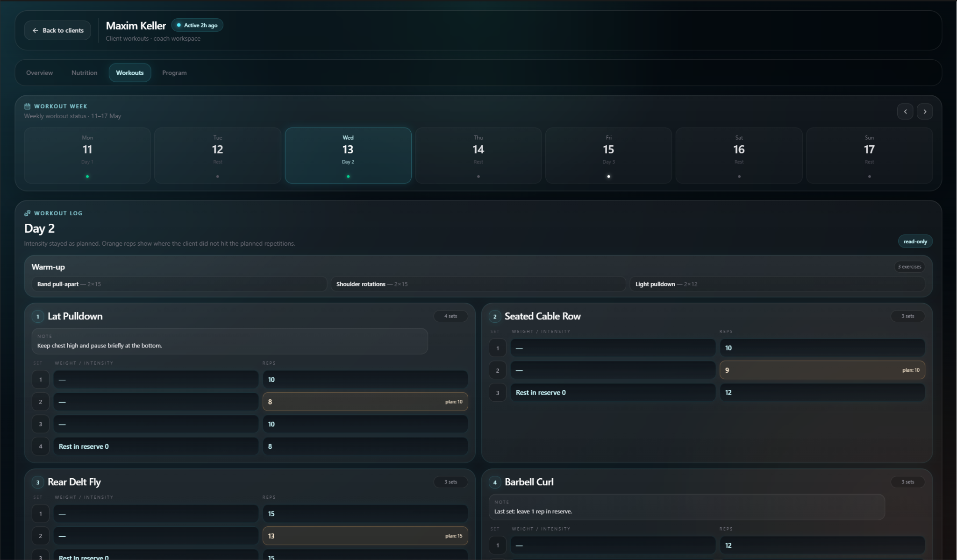Select Thursday 14 rest day card
Screen dimensions: 957x560
(x=478, y=156)
